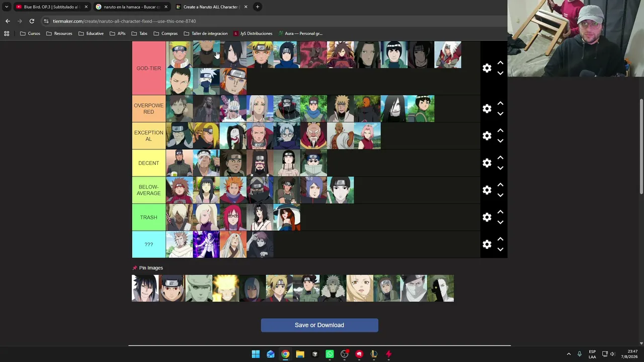Open WhatsApp from the taskbar

point(330,354)
